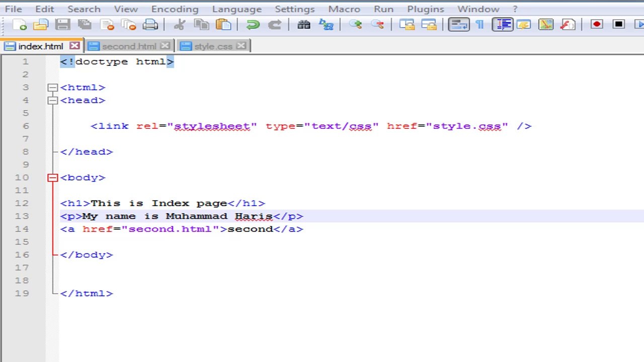Screen dimensions: 644x362
Task: Toggle synchronized vertical scrolling icon
Action: [x=407, y=25]
